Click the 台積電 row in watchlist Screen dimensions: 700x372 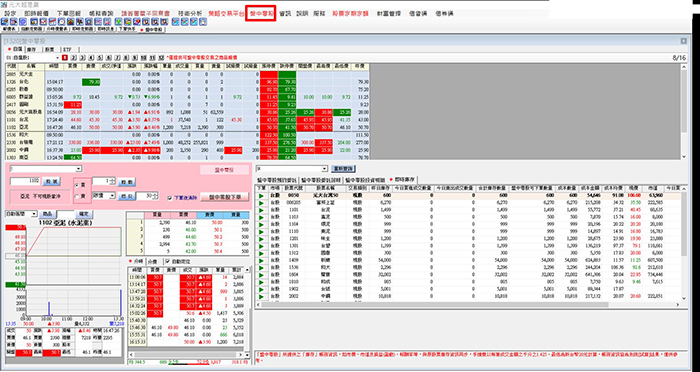coord(188,142)
